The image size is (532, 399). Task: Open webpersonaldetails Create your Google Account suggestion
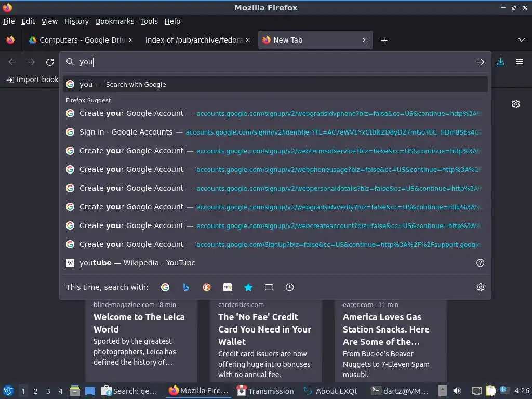tap(275, 188)
